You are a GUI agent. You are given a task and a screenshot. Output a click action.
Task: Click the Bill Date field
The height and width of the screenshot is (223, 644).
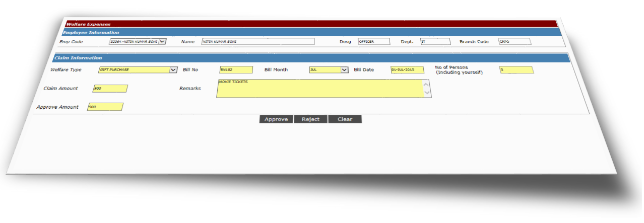pyautogui.click(x=407, y=70)
